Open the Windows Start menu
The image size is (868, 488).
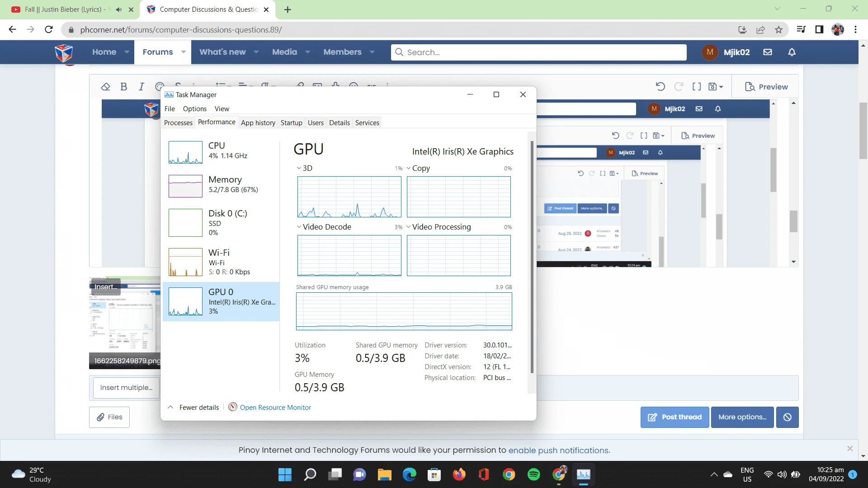285,474
